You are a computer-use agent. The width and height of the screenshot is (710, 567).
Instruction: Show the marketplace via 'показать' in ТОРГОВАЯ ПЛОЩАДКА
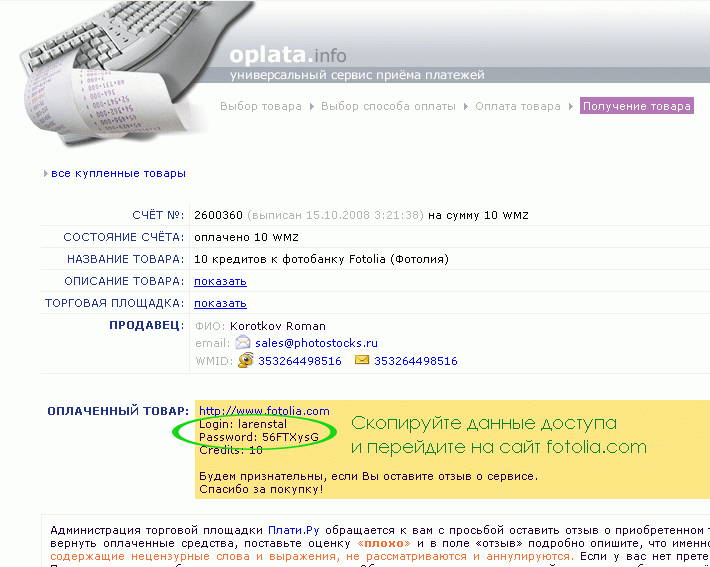pyautogui.click(x=220, y=303)
